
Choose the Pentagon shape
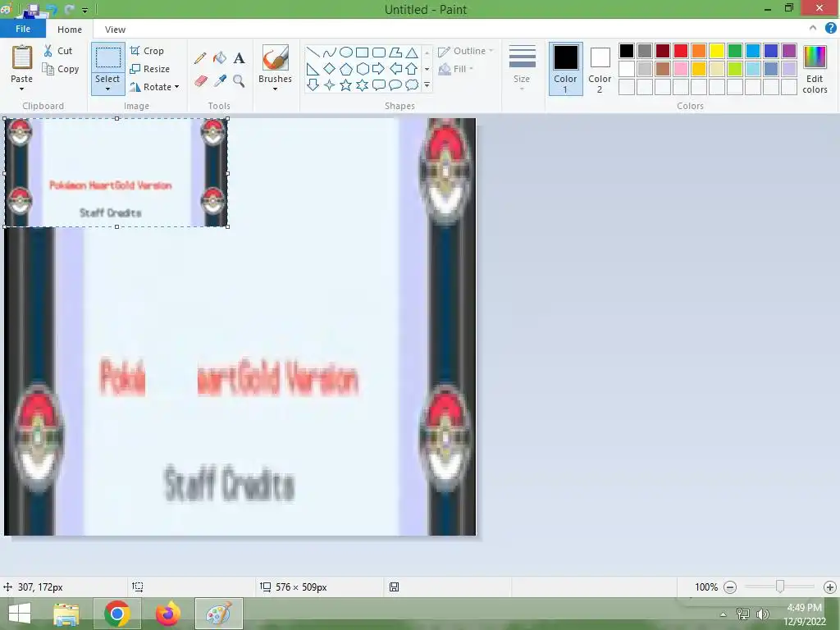pos(346,69)
